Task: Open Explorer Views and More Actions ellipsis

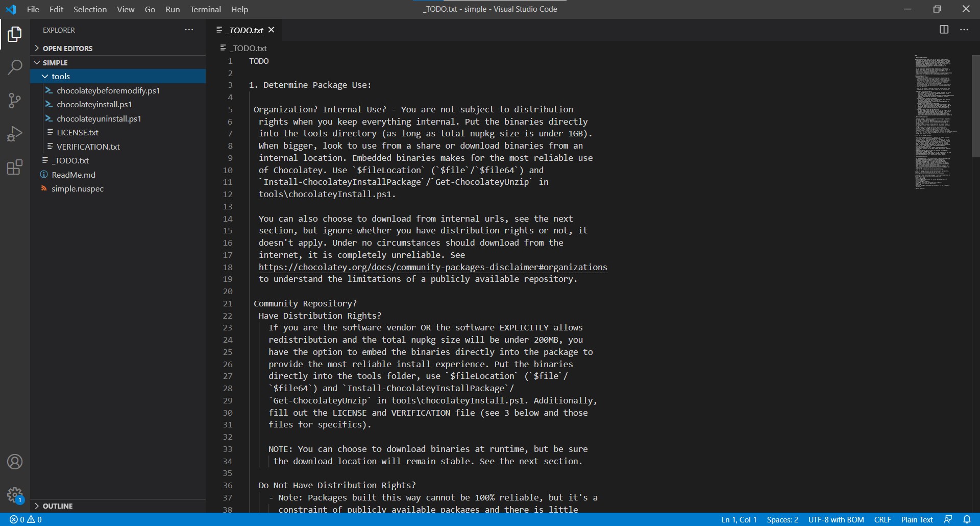Action: click(x=189, y=30)
